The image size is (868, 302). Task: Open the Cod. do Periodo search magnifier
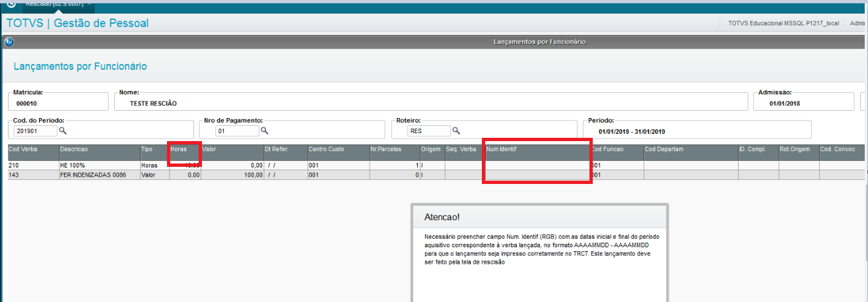[x=63, y=131]
